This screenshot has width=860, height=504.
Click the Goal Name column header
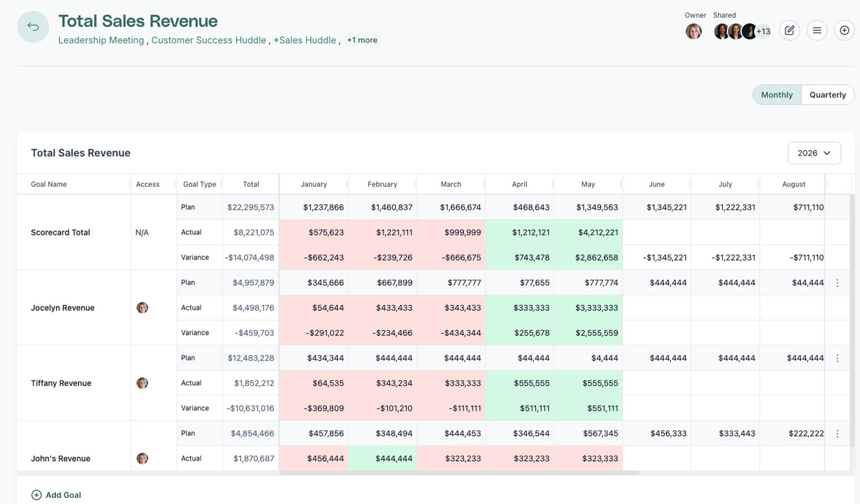pos(48,184)
